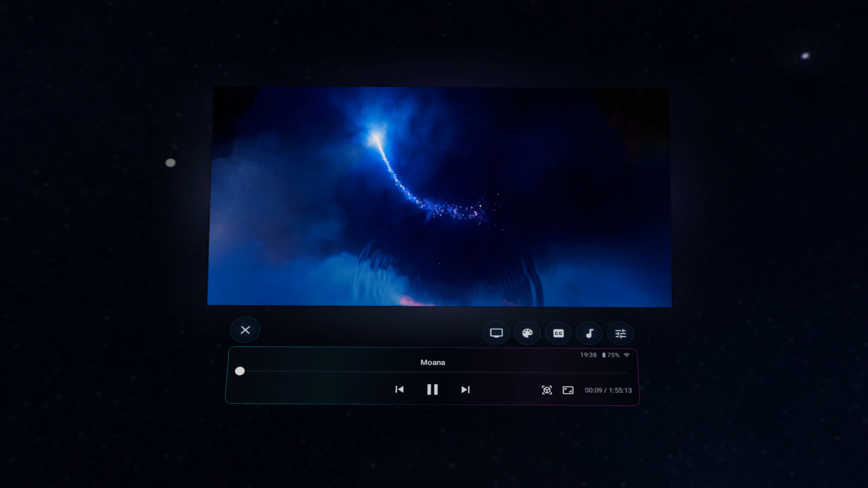Viewport: 868px width, 488px height.
Task: Skip to the previous video
Action: [x=399, y=389]
